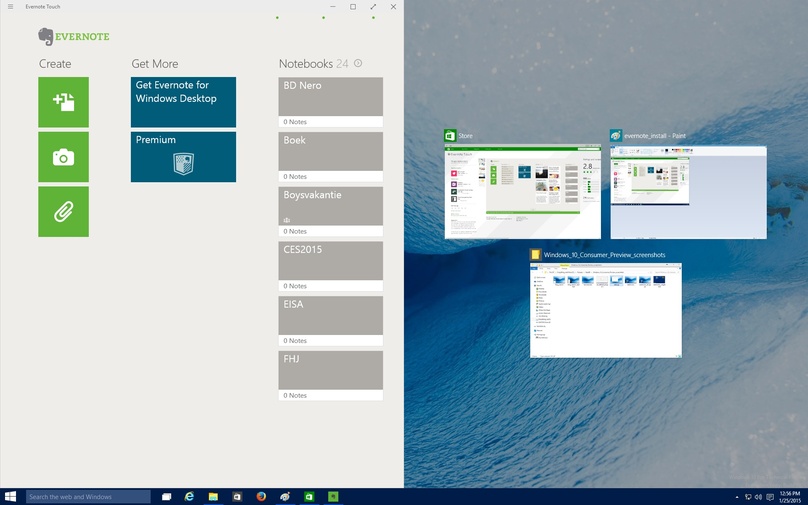This screenshot has height=505, width=808.
Task: Open the CES2015 notebook
Action: (x=331, y=266)
